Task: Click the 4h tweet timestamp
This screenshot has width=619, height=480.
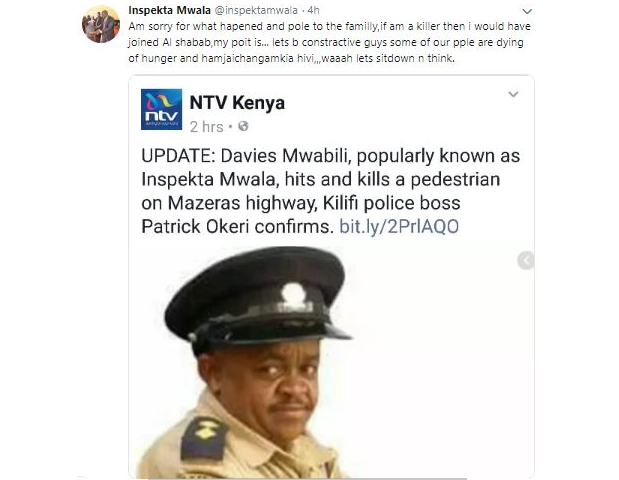Action: click(313, 10)
